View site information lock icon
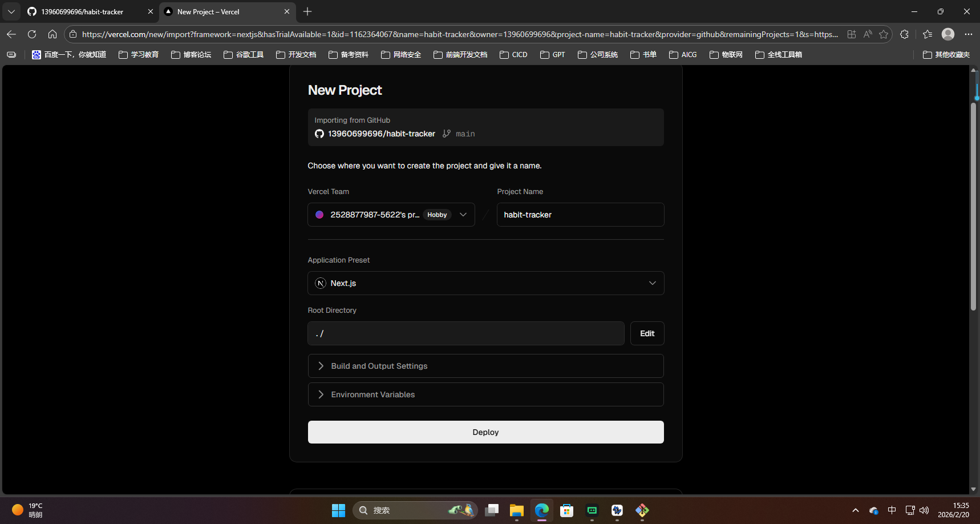 pyautogui.click(x=73, y=34)
